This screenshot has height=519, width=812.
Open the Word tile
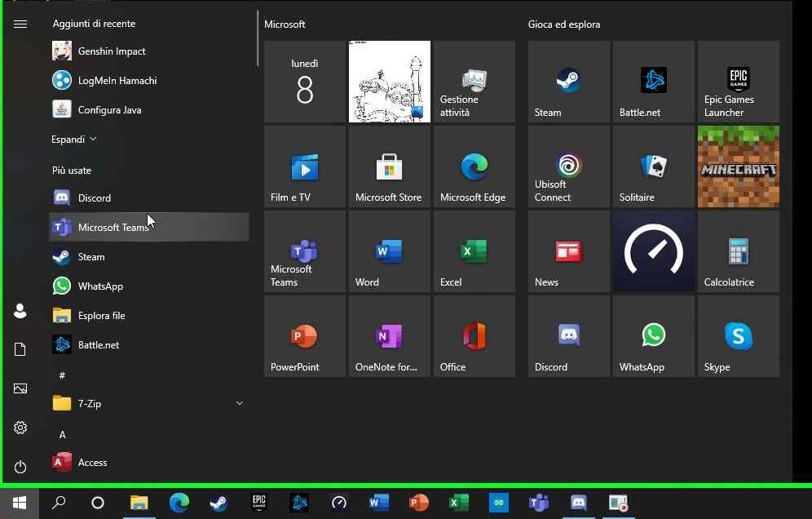pos(390,251)
